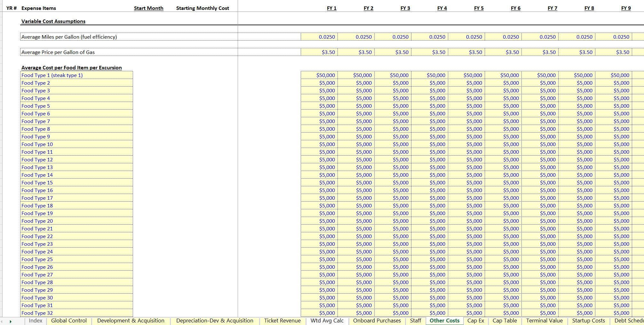644x325 pixels.
Task: Select the FY 2 value for Food Type 8
Action: (356, 129)
